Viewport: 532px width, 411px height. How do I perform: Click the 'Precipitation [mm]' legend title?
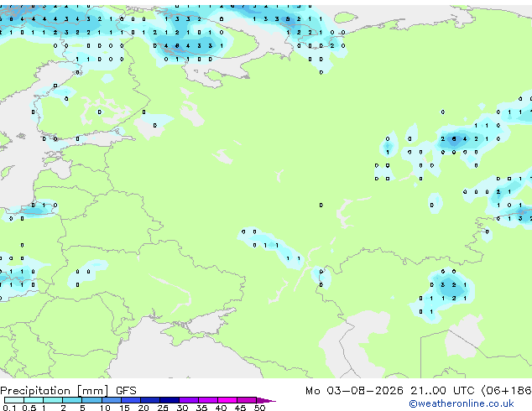(55, 391)
